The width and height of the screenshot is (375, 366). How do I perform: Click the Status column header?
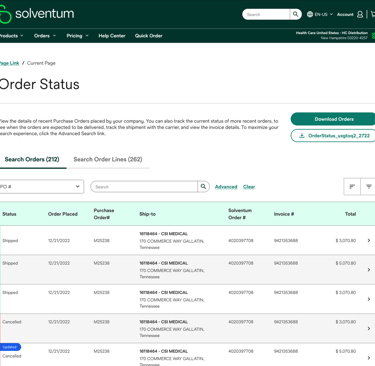(x=9, y=214)
